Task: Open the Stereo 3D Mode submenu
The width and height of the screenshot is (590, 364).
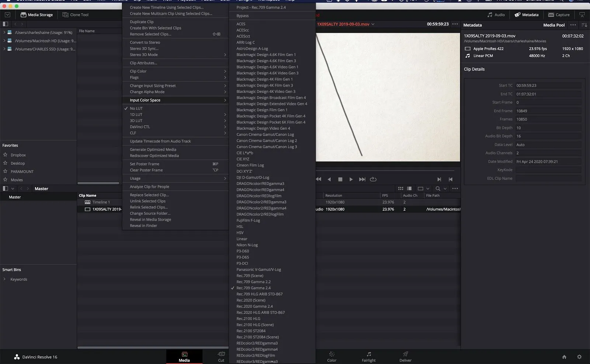Action: 175,55
